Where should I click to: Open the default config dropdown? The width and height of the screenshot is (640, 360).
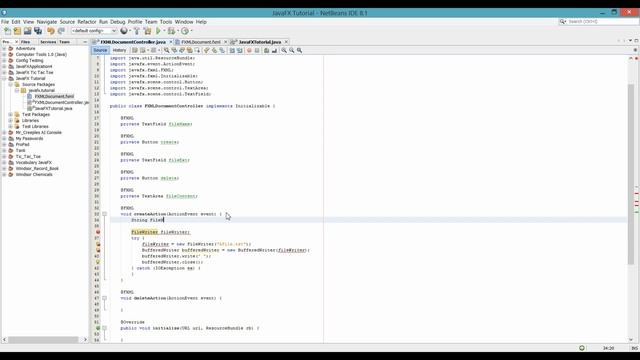pyautogui.click(x=94, y=31)
